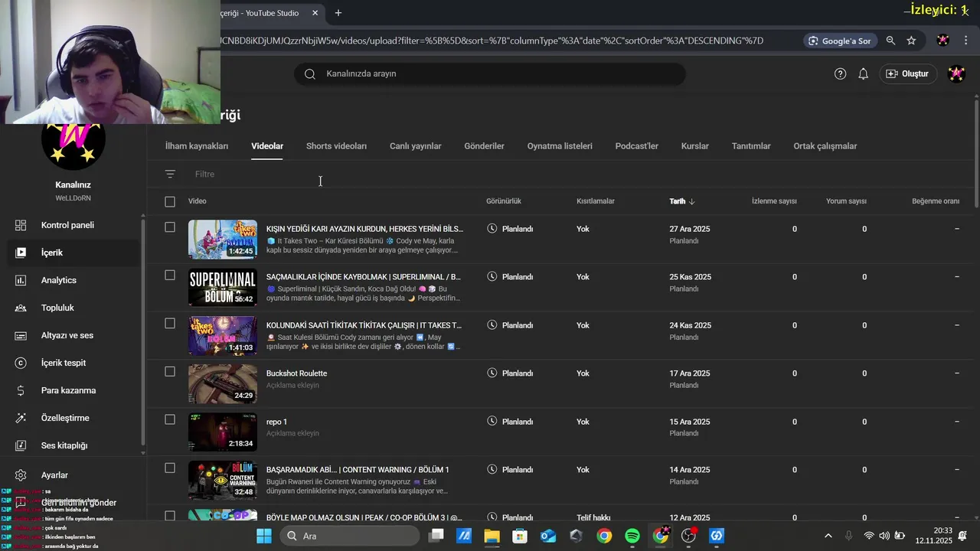Click the Telif hakkı restriction text

593,517
